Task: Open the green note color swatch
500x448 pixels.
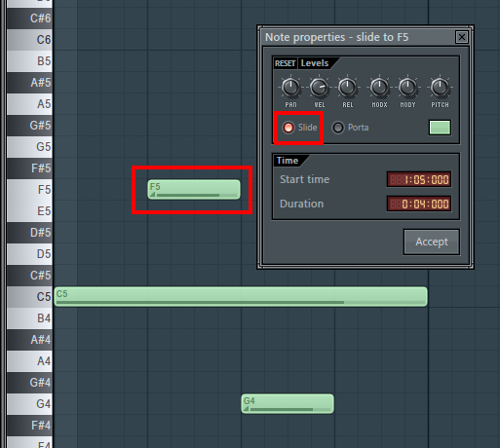Action: point(440,128)
